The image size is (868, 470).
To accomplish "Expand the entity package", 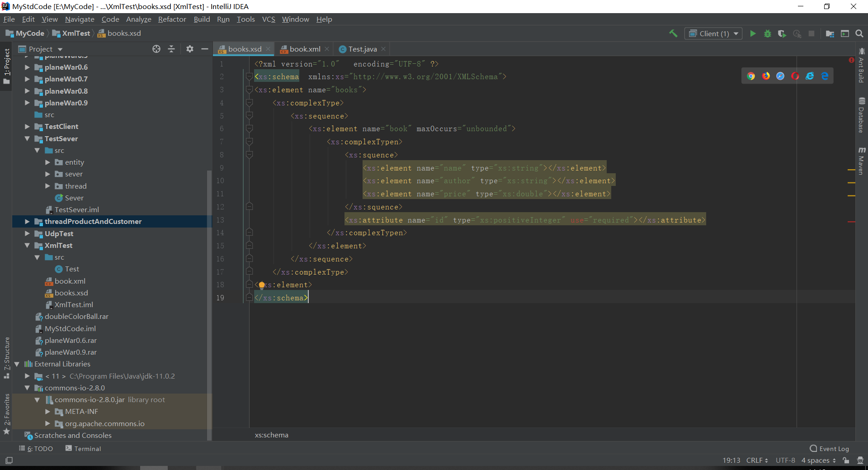I will coord(47,162).
